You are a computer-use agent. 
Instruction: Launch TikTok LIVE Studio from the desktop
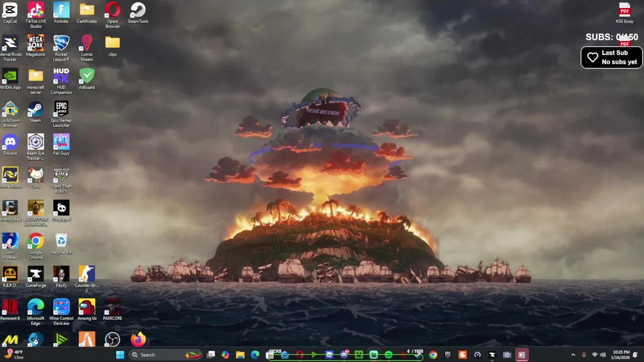coord(36,16)
